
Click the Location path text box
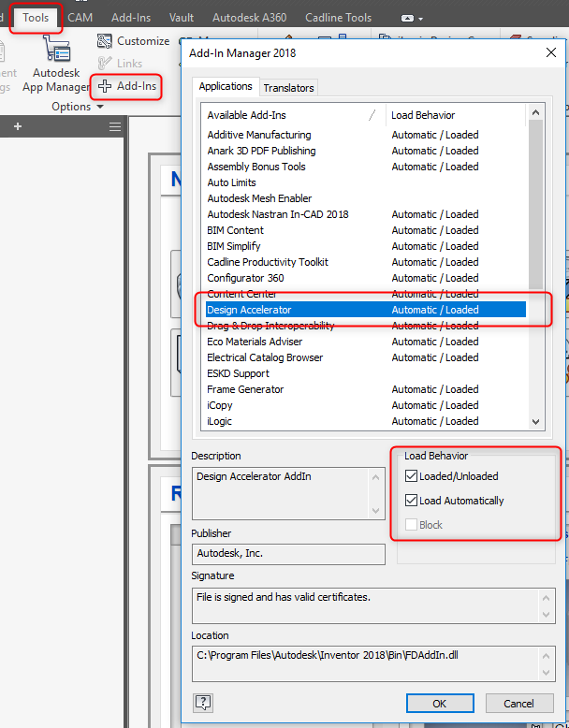373,663
